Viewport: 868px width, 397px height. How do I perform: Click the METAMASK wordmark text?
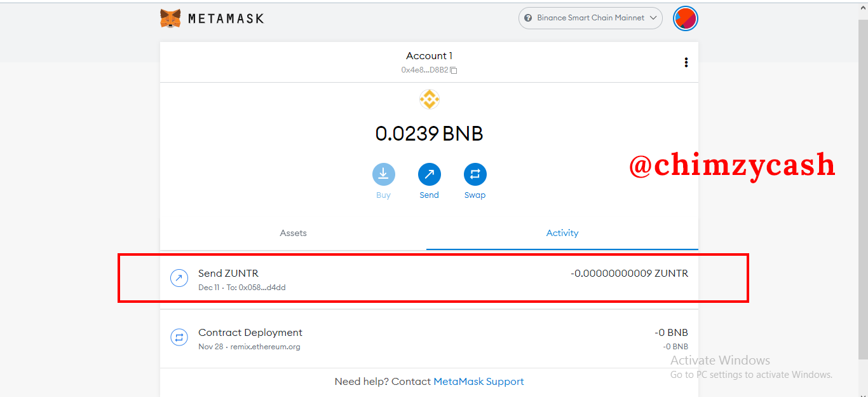[x=226, y=18]
